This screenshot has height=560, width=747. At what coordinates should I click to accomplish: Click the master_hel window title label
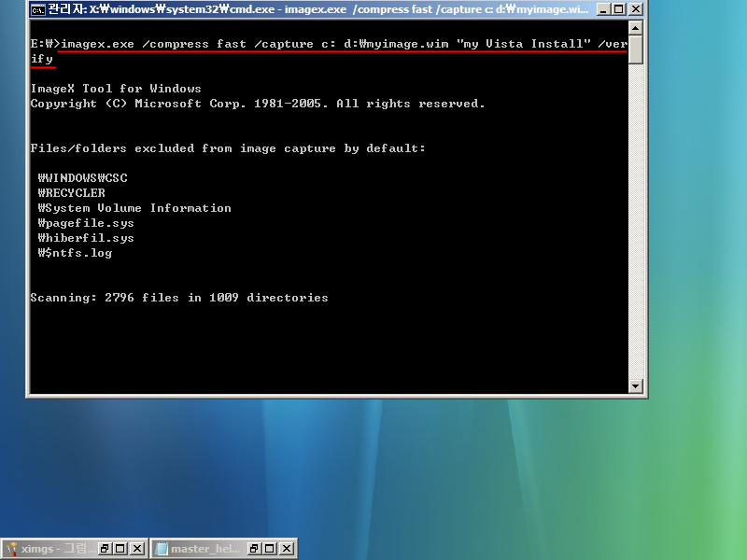tap(205, 549)
